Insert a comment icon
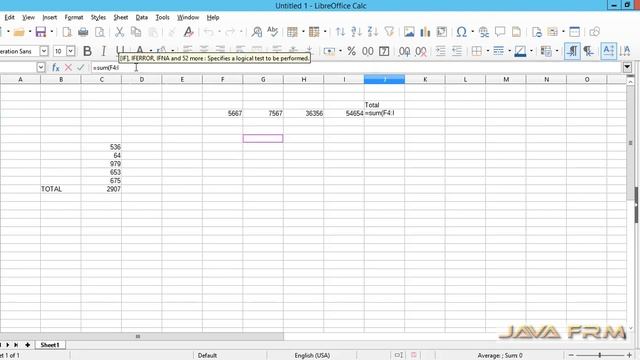Image resolution: width=640 pixels, height=360 pixels. pyautogui.click(x=500, y=31)
